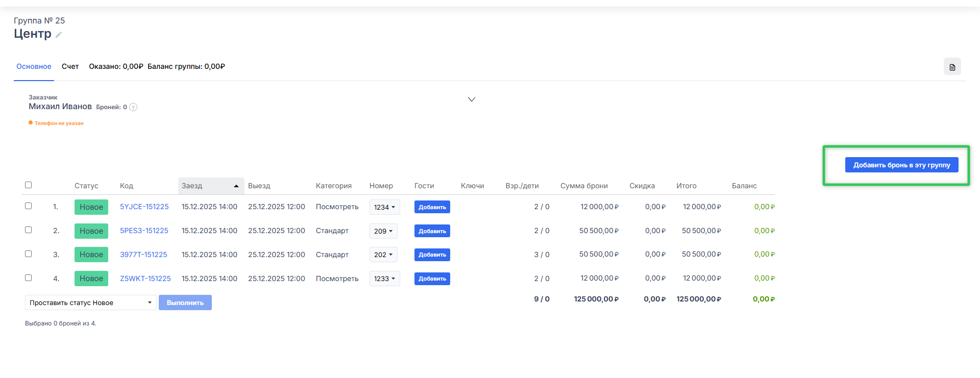Image resolution: width=980 pixels, height=378 pixels.
Task: Tick the checkbox for booking row 4
Action: pos(29,278)
